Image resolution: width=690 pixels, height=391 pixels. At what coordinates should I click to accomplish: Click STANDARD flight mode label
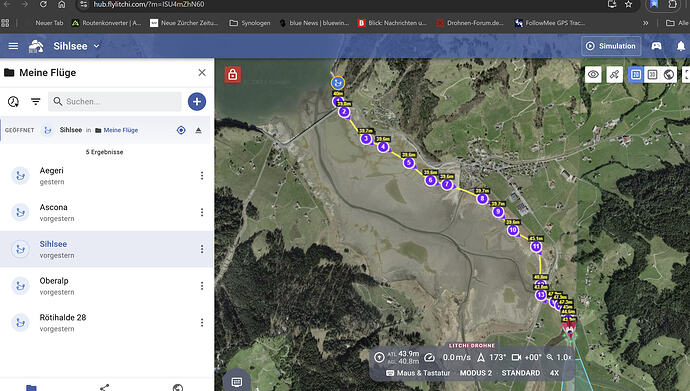(x=521, y=373)
